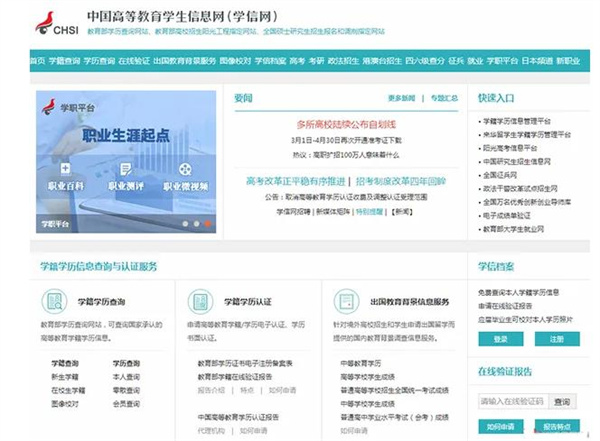This screenshot has width=600, height=441.
Task: Open 阳光高考信息平台 quick link
Action: coord(510,148)
